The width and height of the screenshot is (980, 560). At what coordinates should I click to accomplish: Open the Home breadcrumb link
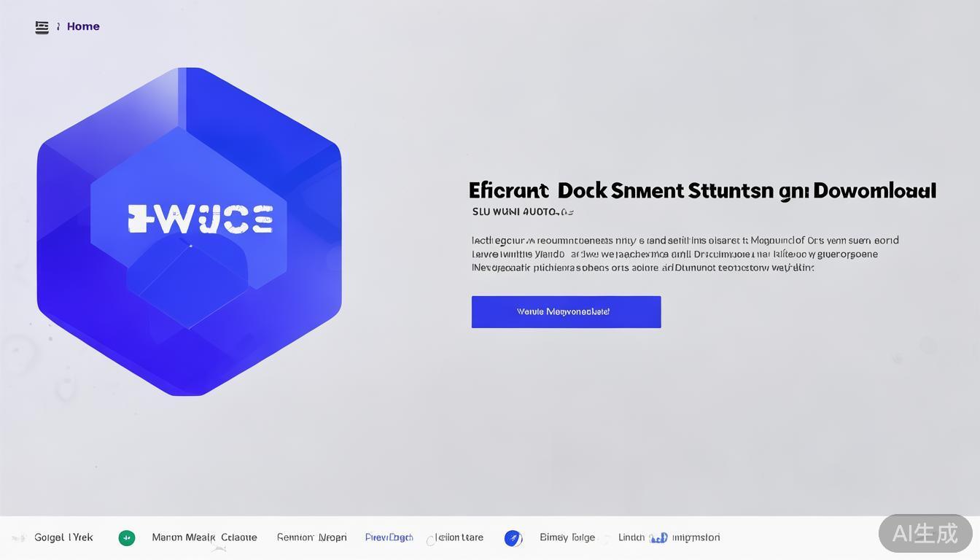(83, 26)
